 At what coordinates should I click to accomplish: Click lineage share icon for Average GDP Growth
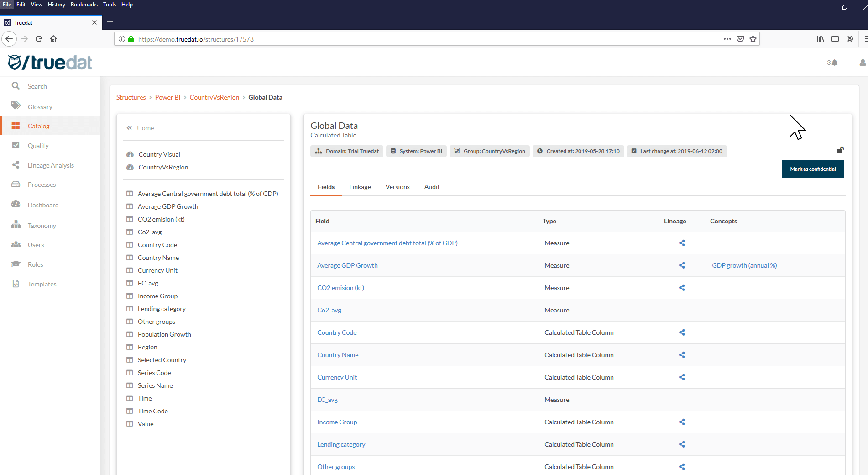[x=682, y=265]
